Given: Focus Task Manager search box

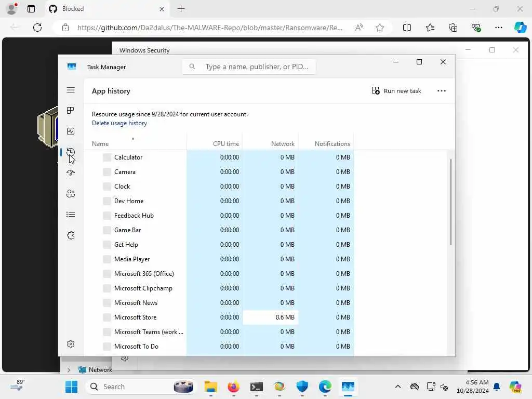Looking at the screenshot, I should 249,66.
